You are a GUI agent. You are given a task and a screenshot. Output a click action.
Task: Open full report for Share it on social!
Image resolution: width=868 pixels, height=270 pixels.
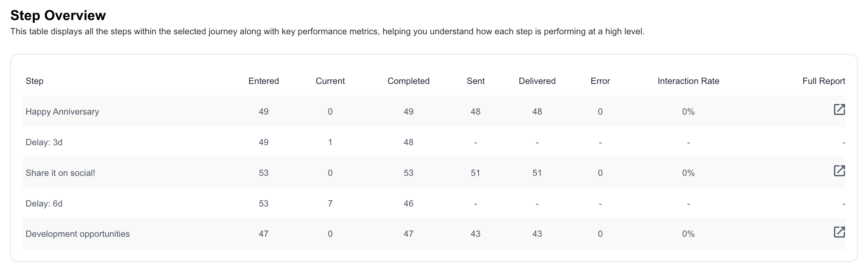(x=839, y=171)
